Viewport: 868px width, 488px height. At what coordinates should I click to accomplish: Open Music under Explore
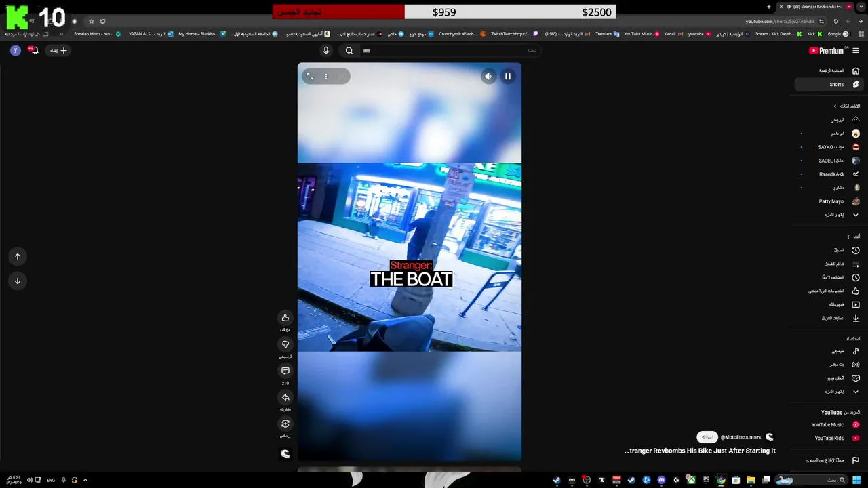[829, 351]
